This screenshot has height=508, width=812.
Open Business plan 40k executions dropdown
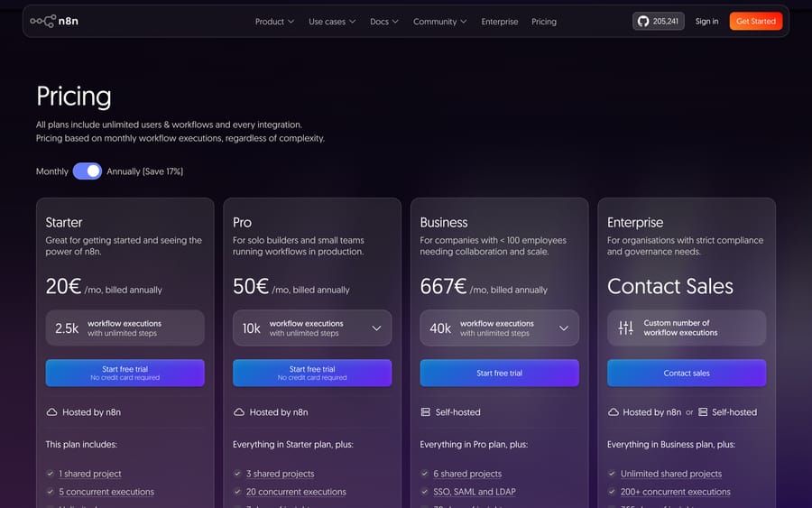pos(499,328)
